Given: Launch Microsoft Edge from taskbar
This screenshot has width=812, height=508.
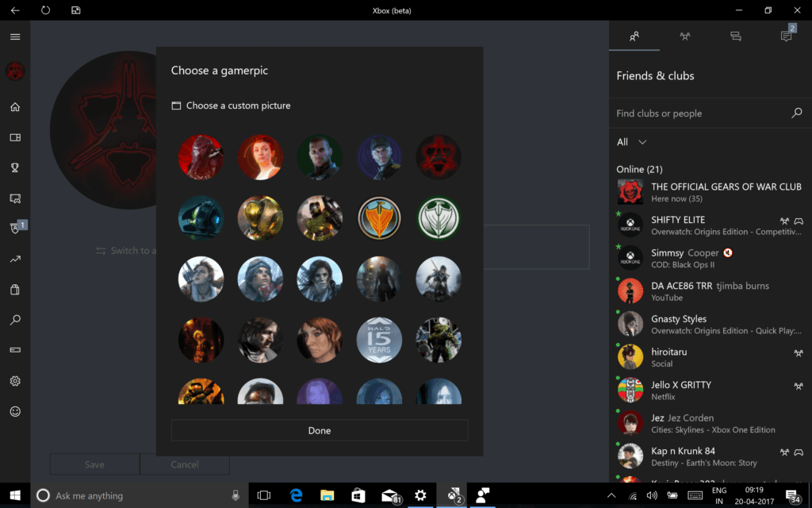Looking at the screenshot, I should click(x=296, y=495).
